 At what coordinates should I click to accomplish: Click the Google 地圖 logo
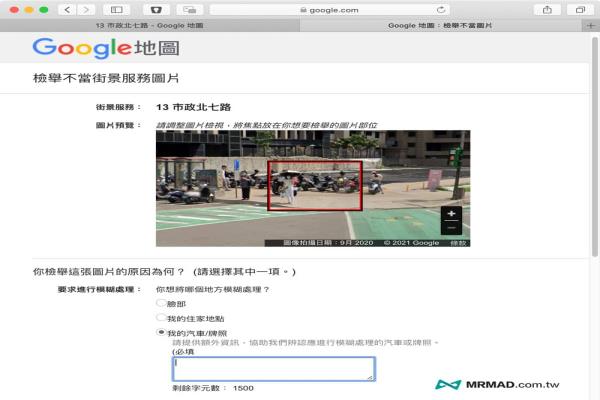click(x=106, y=48)
